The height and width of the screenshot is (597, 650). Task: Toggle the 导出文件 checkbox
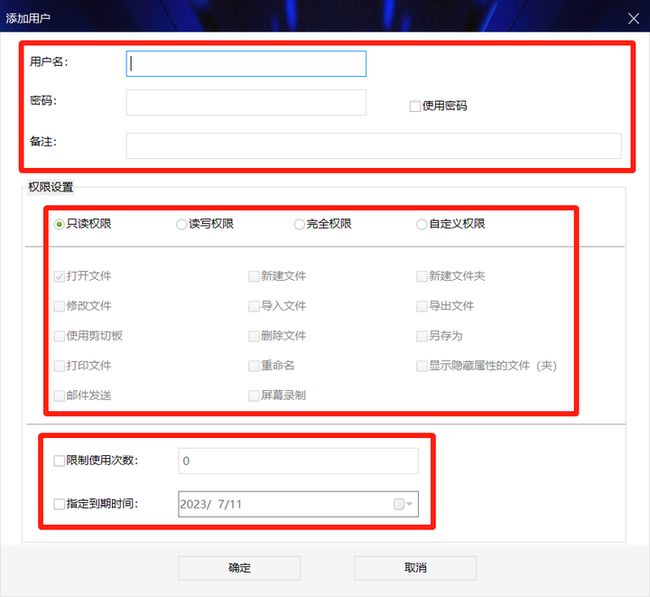coord(422,306)
